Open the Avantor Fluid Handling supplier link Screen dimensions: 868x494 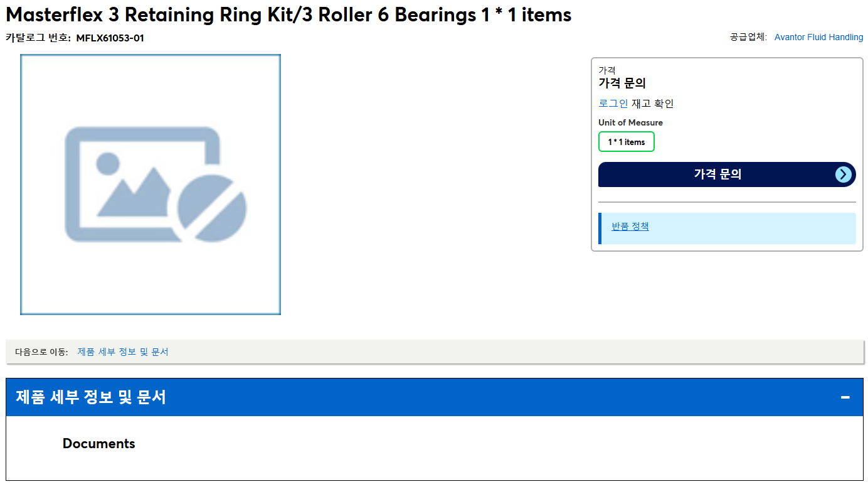pos(818,38)
